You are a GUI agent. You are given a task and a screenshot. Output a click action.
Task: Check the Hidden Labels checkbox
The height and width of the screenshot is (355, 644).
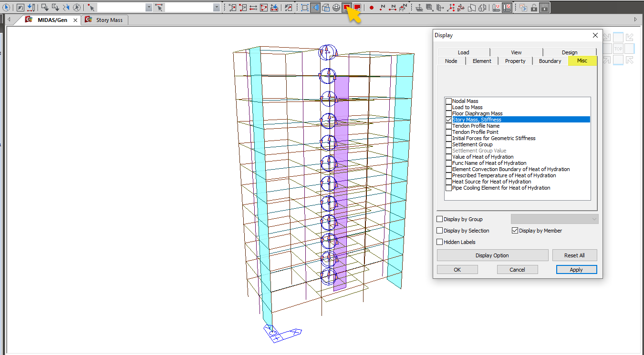pos(440,242)
